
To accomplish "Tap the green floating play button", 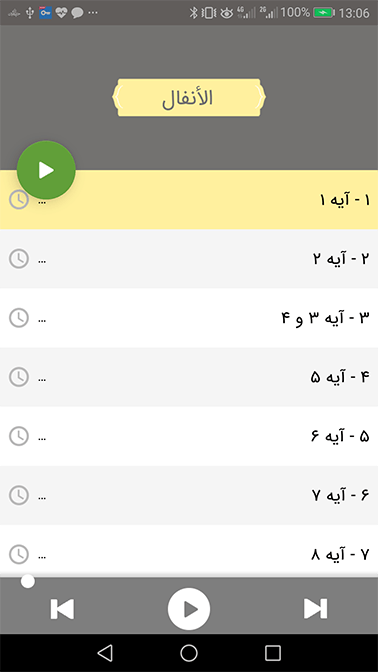I will 46,170.
